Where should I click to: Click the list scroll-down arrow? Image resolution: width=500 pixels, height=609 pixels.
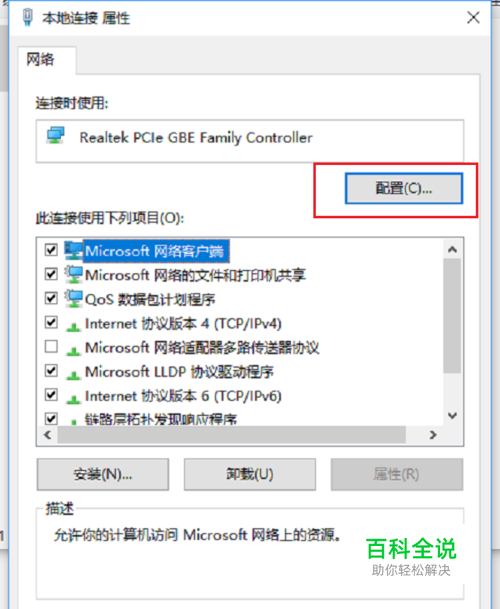452,416
